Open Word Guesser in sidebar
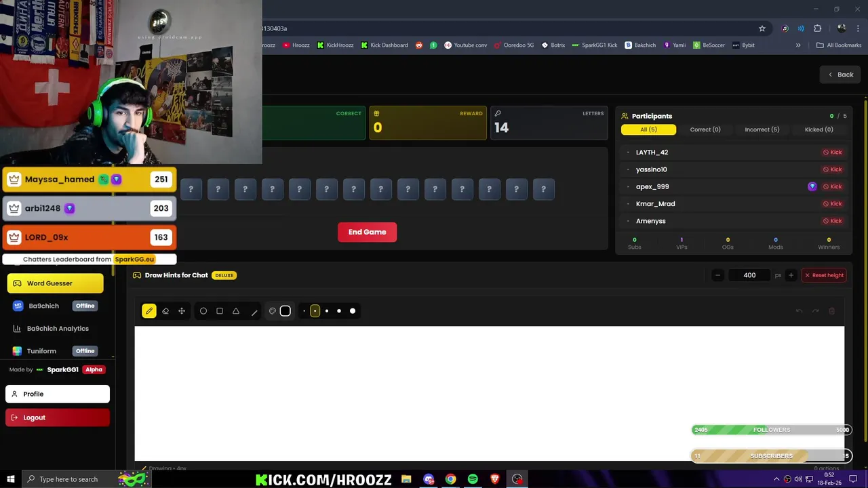Screen dimensions: 868x488 [55, 283]
